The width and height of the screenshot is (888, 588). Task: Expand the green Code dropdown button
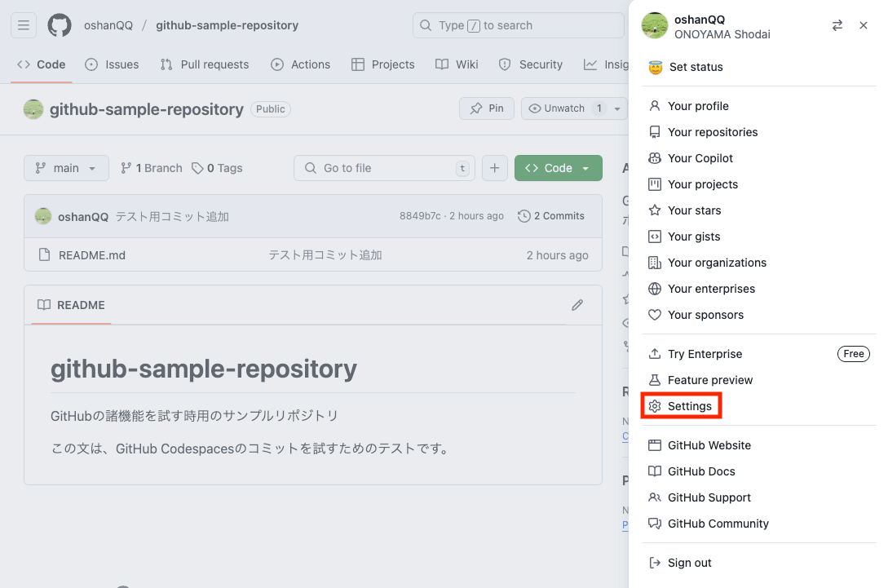(x=559, y=168)
